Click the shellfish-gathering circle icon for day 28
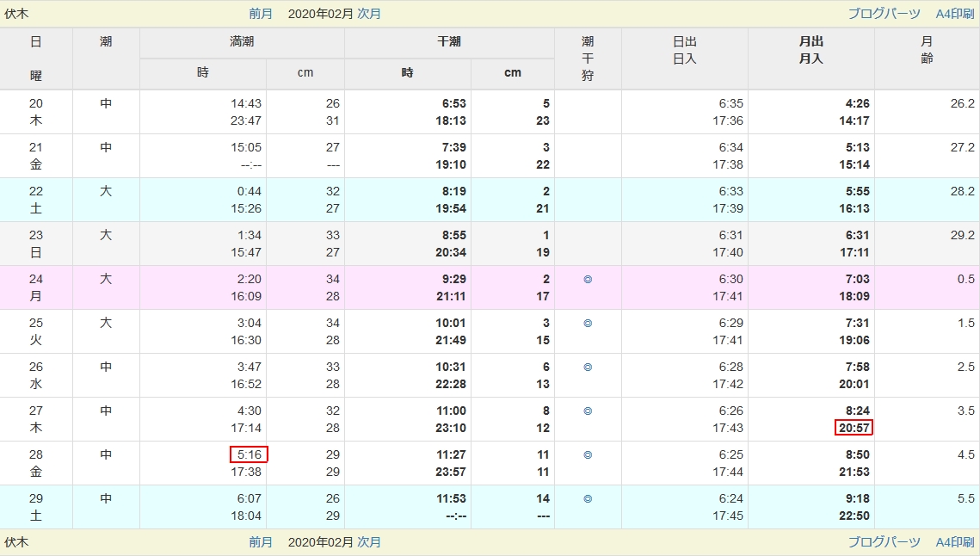This screenshot has height=556, width=980. coord(588,454)
